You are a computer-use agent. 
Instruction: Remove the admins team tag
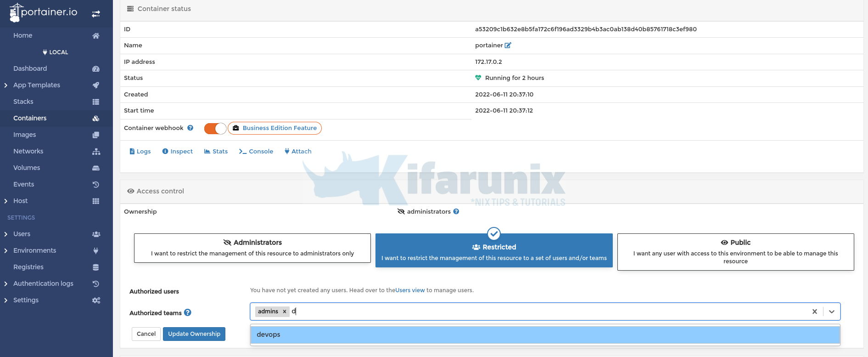285,312
